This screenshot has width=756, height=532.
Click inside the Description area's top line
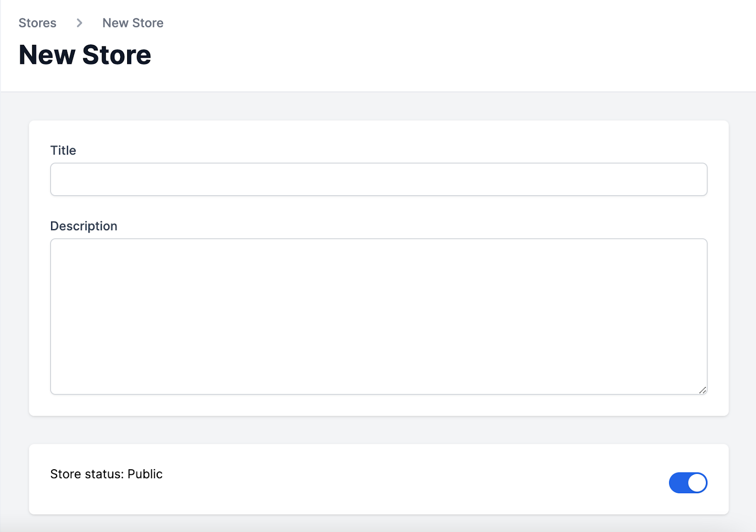tap(378, 249)
